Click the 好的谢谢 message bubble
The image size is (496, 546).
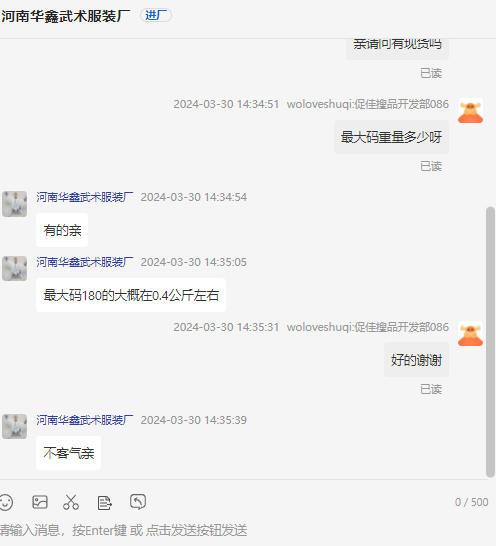(416, 360)
